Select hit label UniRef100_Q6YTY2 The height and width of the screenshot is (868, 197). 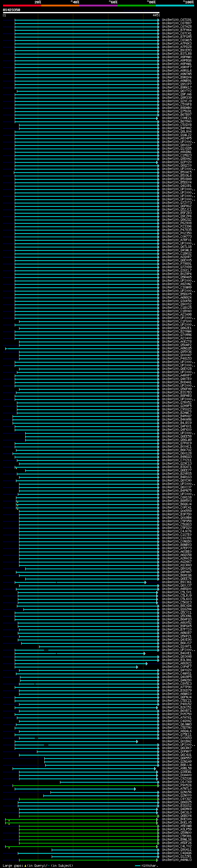(x=176, y=91)
